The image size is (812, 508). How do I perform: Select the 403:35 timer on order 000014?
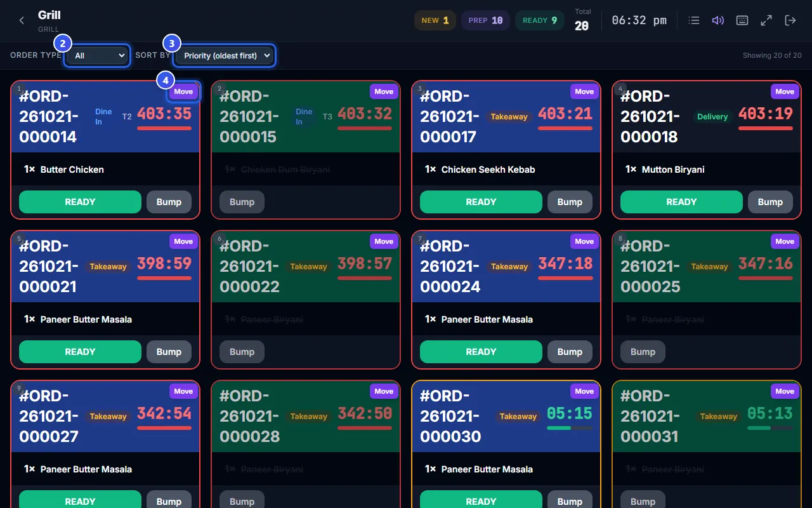(x=164, y=114)
